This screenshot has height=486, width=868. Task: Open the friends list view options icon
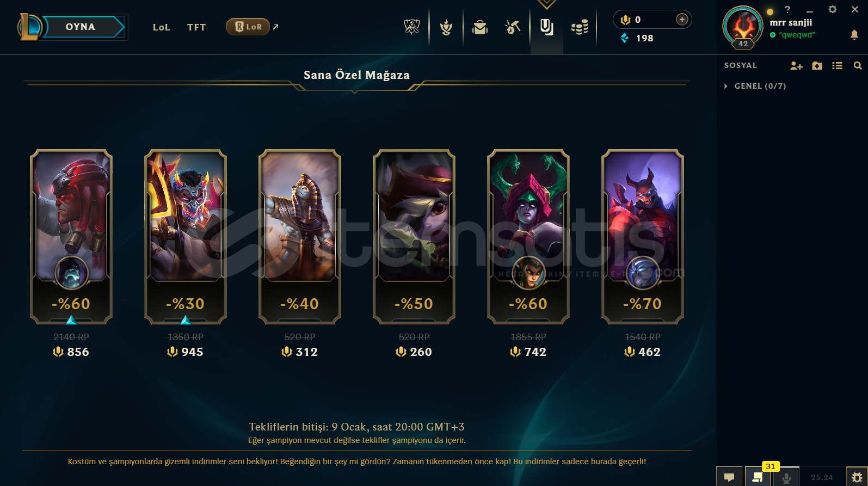(x=838, y=66)
